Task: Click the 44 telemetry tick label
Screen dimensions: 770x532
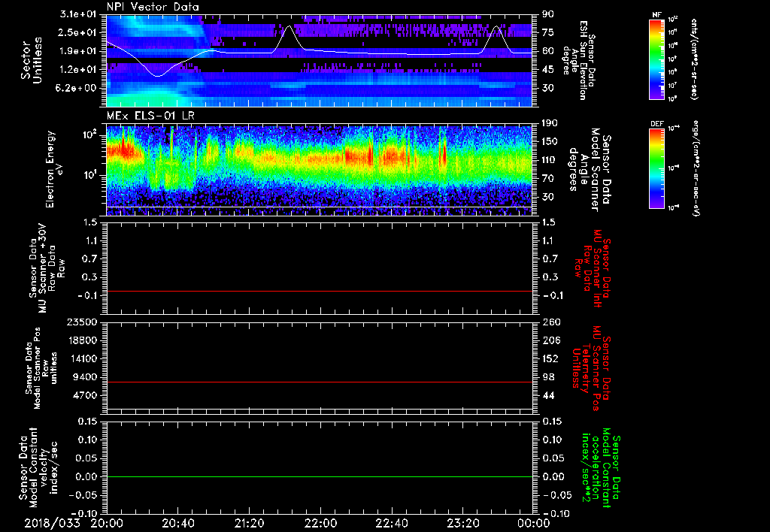Action: click(x=548, y=395)
